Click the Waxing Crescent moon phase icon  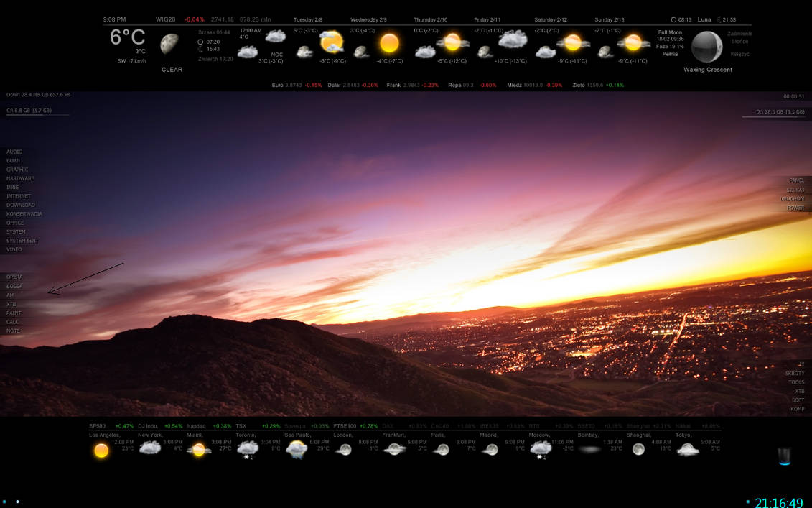coord(707,47)
